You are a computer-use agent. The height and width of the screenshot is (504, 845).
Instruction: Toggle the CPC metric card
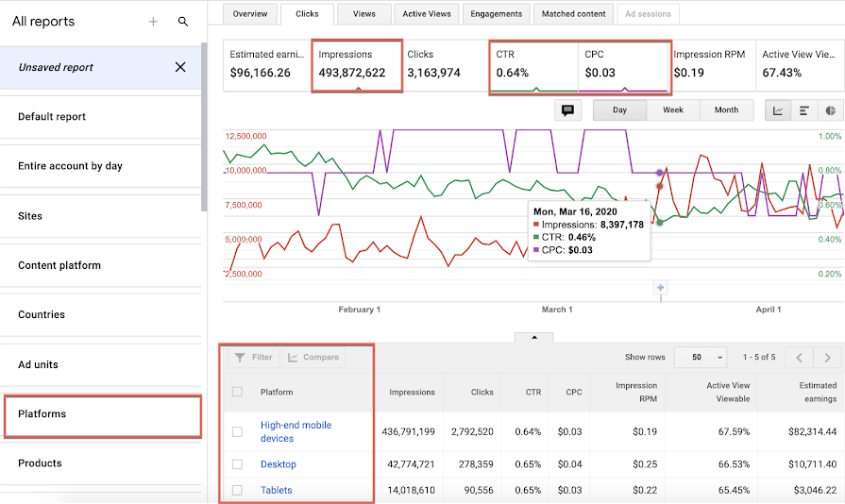point(623,66)
